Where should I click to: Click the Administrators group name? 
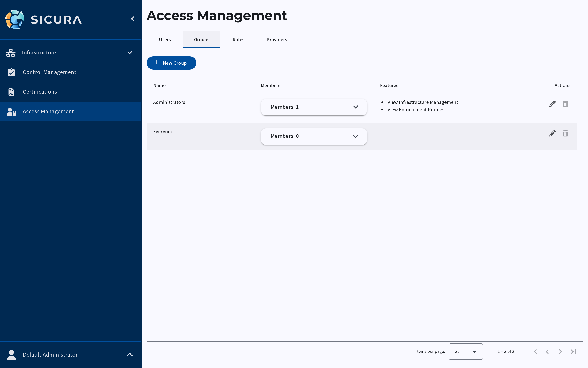(x=169, y=102)
